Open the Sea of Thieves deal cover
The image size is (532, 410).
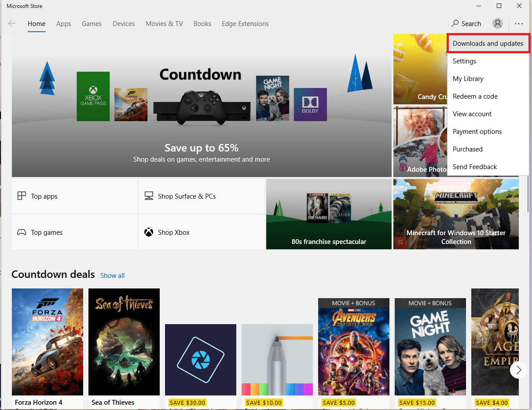[x=124, y=342]
